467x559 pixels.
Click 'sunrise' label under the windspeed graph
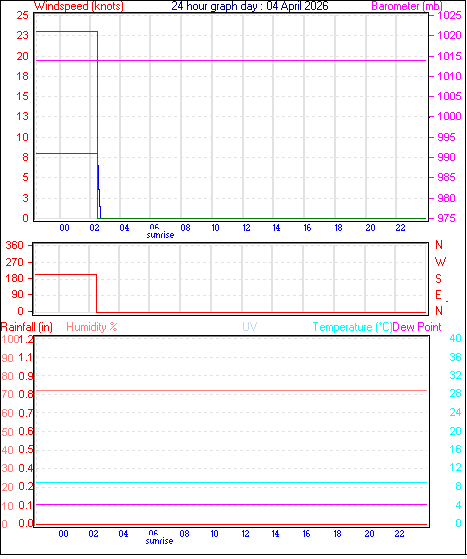pos(160,235)
